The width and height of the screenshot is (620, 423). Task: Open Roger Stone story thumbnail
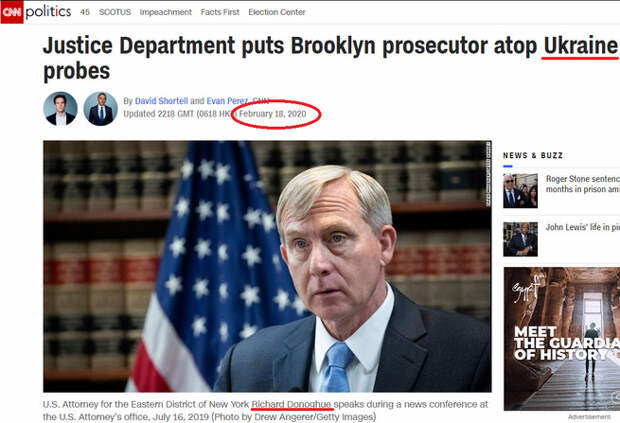[520, 191]
